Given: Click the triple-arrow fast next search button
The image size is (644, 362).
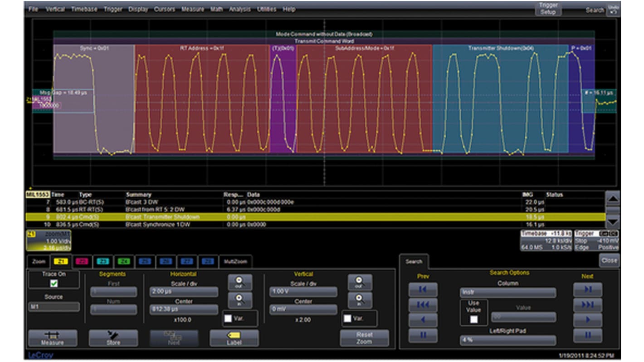Looking at the screenshot, I should (x=587, y=305).
